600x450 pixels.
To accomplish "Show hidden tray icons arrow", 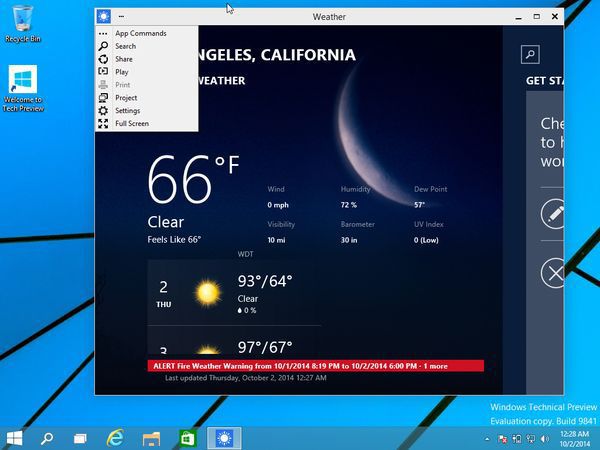I will [x=487, y=439].
